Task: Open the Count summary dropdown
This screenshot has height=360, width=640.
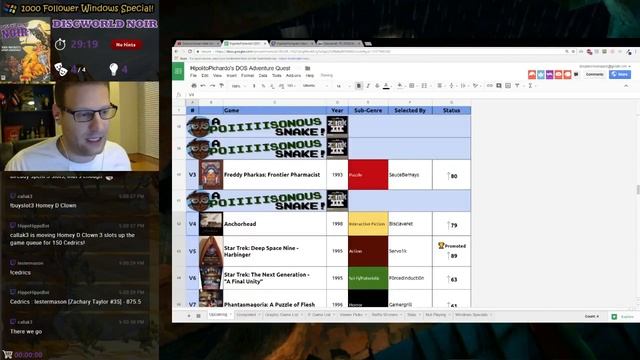Action: (591, 316)
